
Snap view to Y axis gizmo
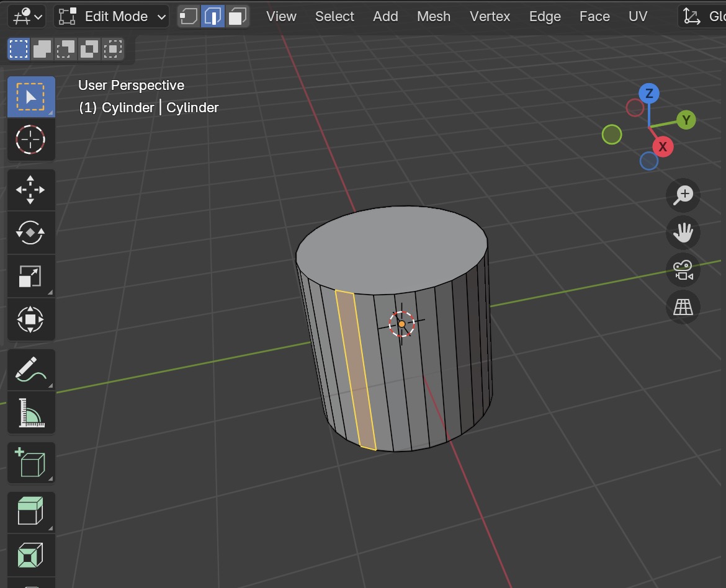coord(686,120)
